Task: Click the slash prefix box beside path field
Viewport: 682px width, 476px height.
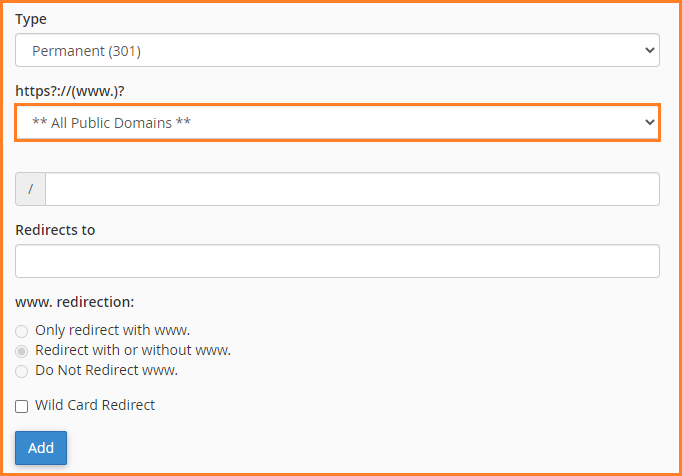Action: click(x=30, y=189)
